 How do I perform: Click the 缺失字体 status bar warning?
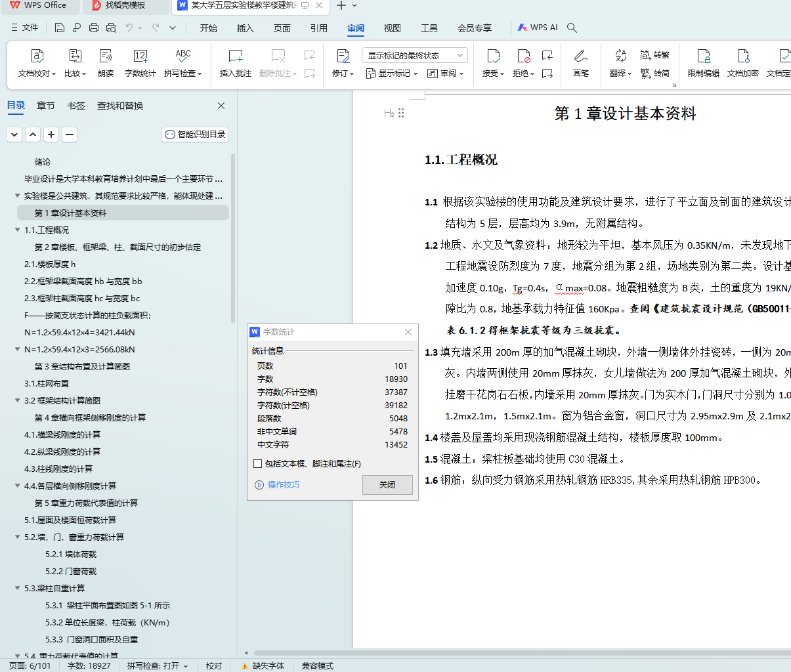click(x=263, y=665)
